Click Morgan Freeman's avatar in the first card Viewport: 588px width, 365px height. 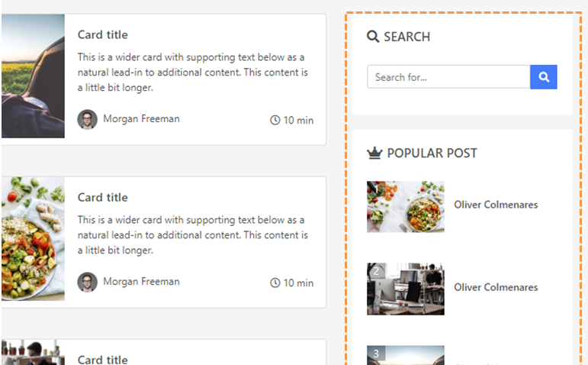click(88, 119)
